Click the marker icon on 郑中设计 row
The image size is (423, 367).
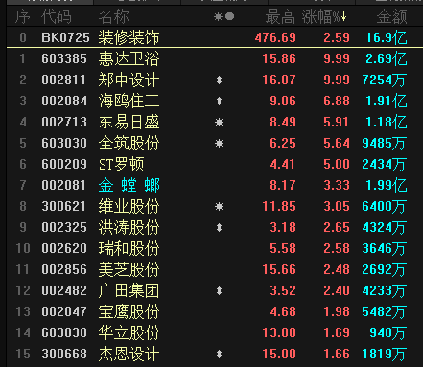219,80
